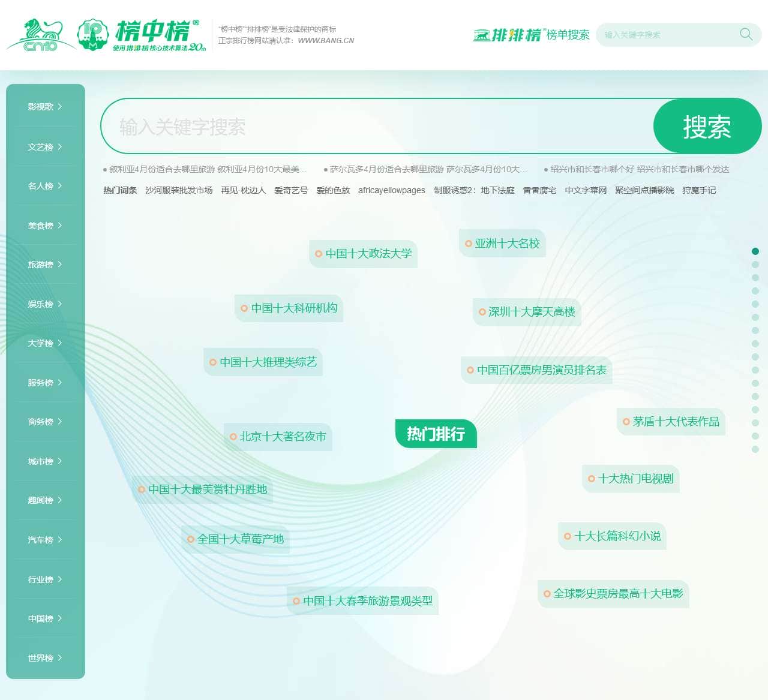Expand the 城市榜 chevron arrow
The image size is (768, 700).
tap(60, 461)
